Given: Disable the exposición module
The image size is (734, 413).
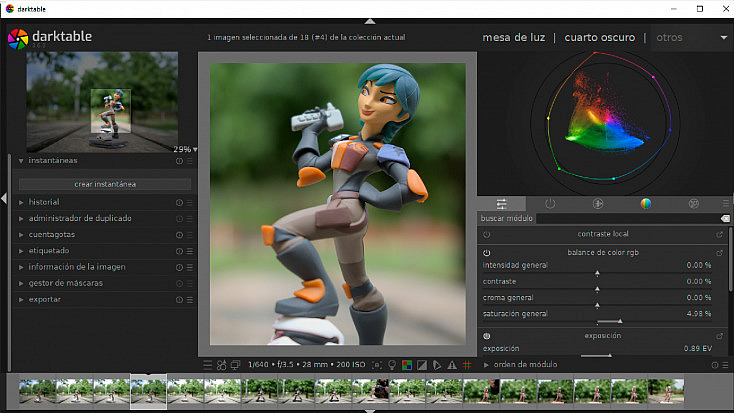Looking at the screenshot, I should [x=487, y=336].
